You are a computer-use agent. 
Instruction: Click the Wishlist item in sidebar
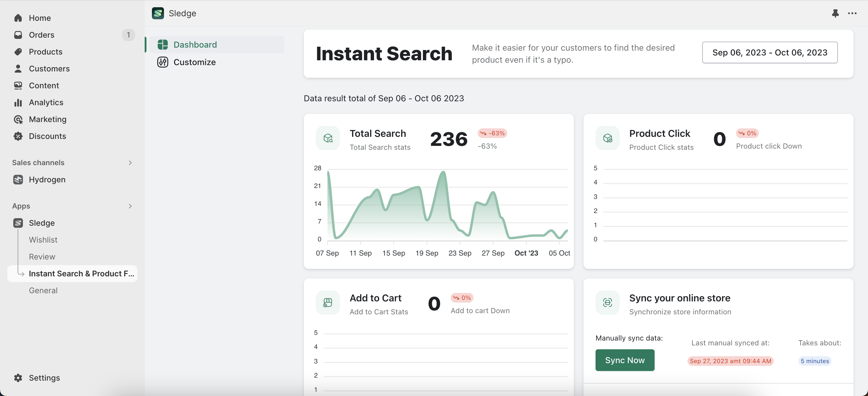tap(43, 239)
